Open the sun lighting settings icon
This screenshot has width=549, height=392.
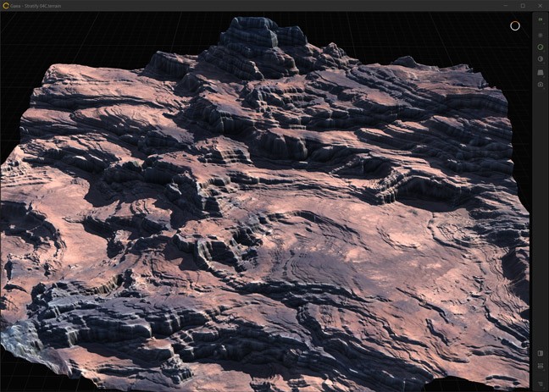click(541, 35)
